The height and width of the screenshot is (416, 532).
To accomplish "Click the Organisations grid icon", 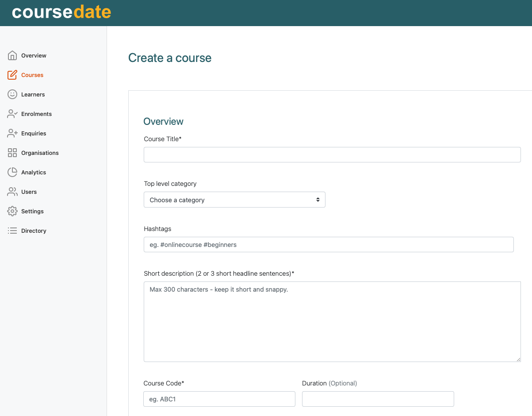I will tap(12, 153).
